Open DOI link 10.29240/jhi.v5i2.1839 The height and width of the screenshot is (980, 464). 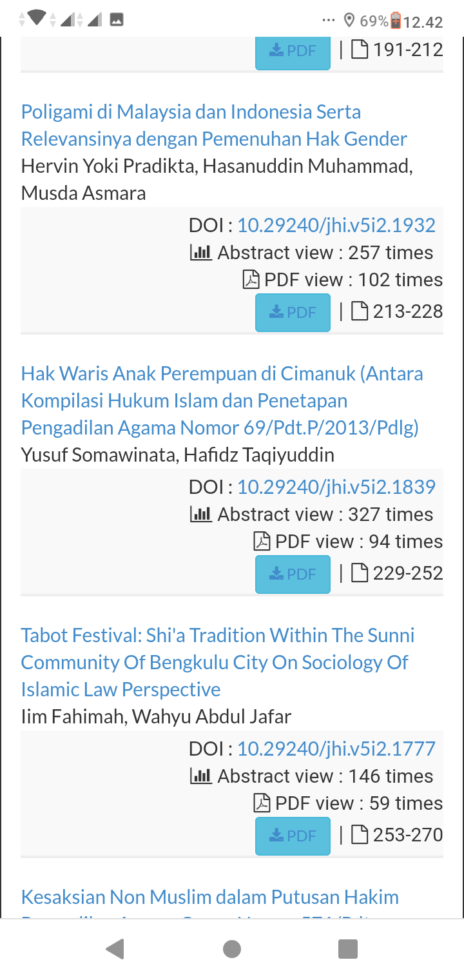[336, 487]
